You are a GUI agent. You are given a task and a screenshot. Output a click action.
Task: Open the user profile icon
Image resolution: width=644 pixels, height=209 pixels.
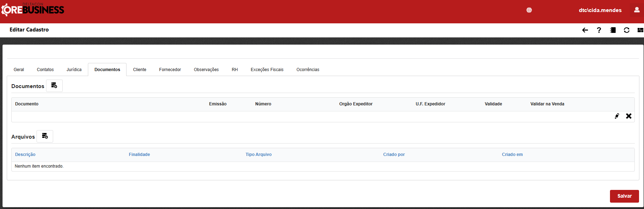[637, 10]
